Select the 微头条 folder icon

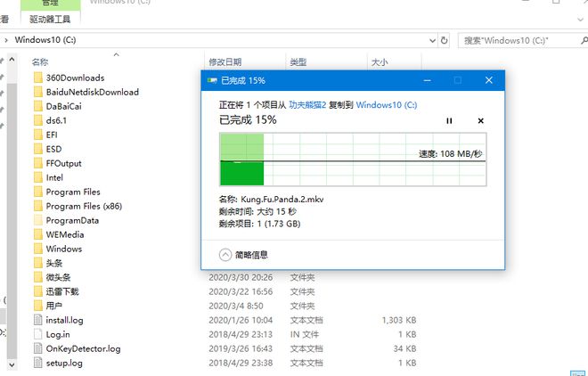[x=38, y=277]
